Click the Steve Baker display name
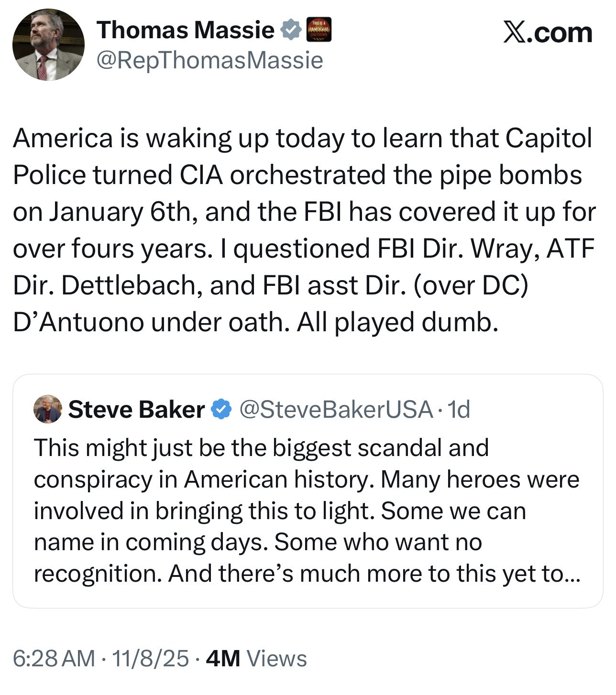Image resolution: width=616 pixels, height=695 pixels. pyautogui.click(x=136, y=410)
